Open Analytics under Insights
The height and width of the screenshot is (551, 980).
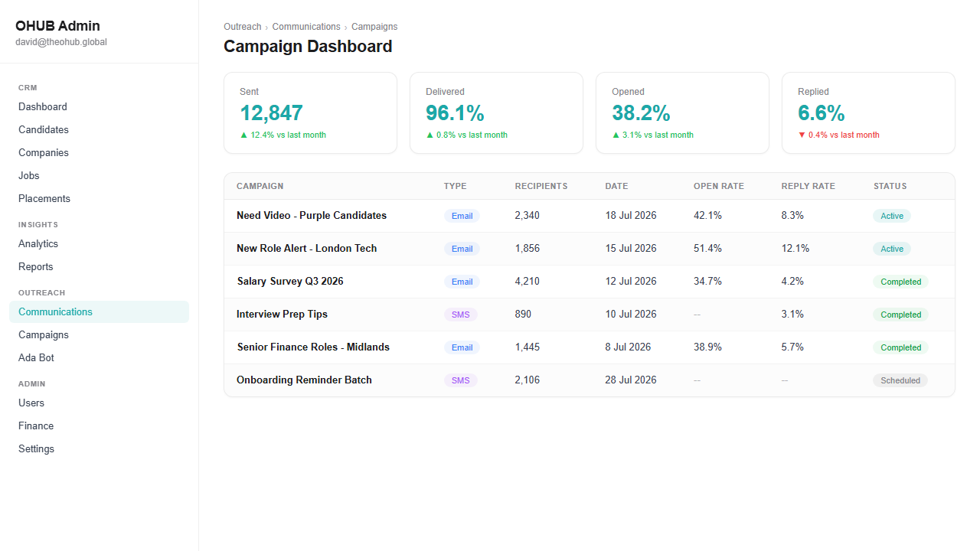(x=99, y=244)
